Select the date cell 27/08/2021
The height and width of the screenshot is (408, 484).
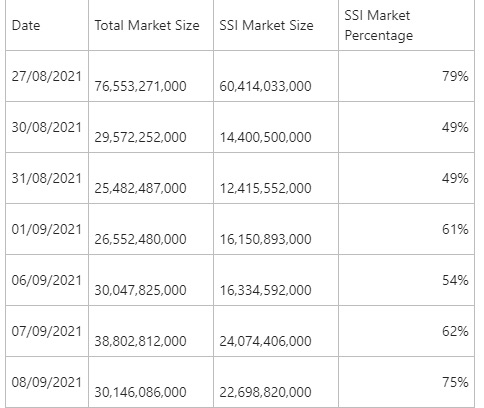pyautogui.click(x=47, y=76)
